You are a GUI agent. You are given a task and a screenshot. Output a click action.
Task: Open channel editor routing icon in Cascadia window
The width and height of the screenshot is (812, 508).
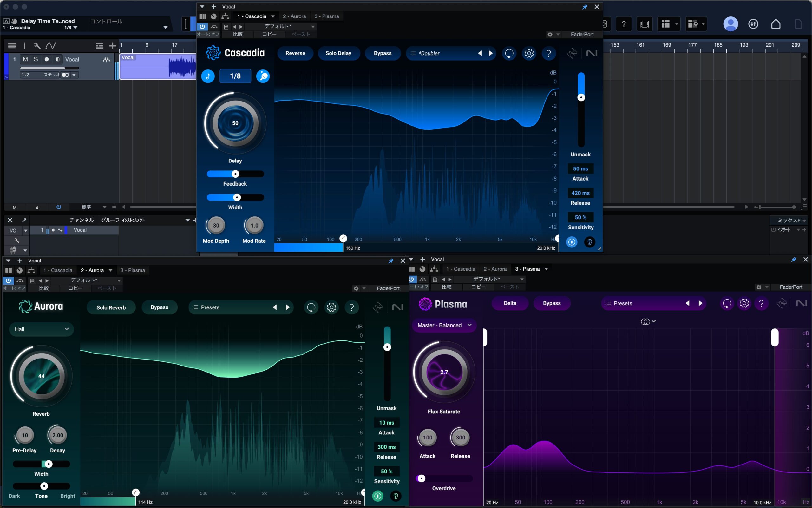(x=225, y=16)
